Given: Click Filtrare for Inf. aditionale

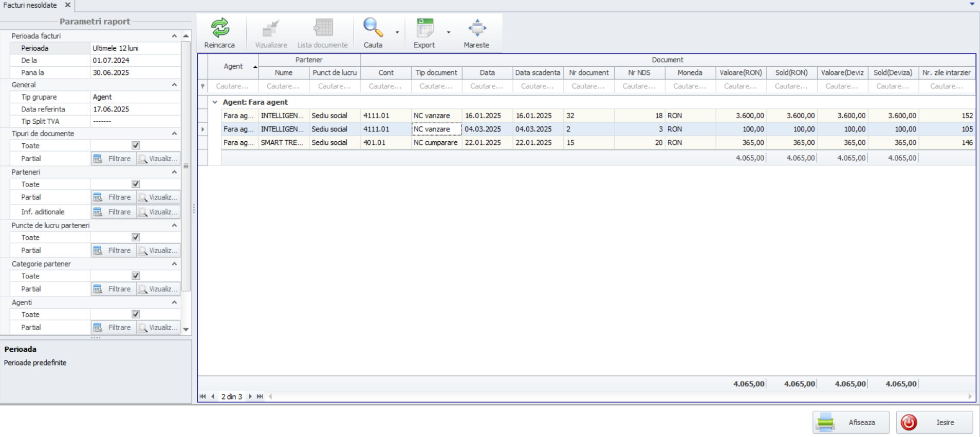Looking at the screenshot, I should click(x=114, y=212).
